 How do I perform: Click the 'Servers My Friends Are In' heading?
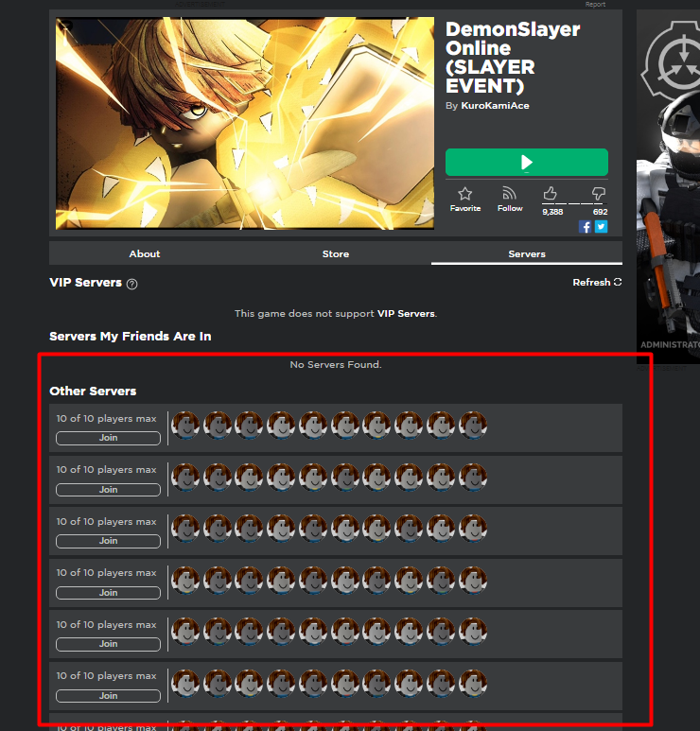pos(131,336)
